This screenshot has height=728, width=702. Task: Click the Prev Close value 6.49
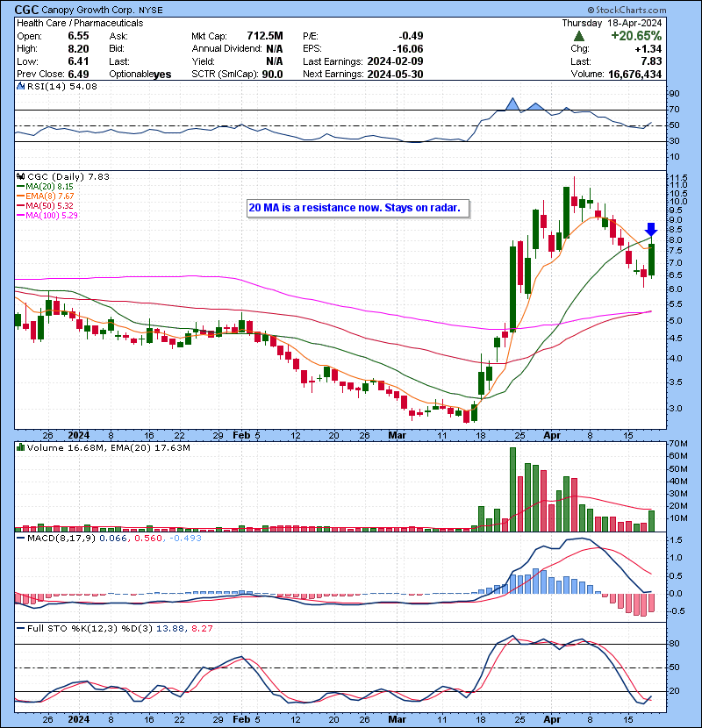coord(78,75)
